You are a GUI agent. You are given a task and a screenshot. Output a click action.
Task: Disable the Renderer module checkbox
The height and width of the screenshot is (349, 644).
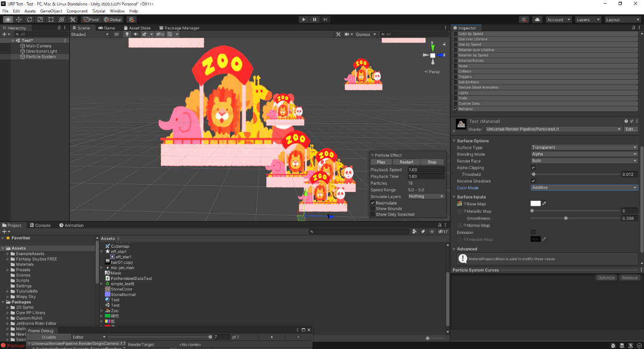pos(456,109)
